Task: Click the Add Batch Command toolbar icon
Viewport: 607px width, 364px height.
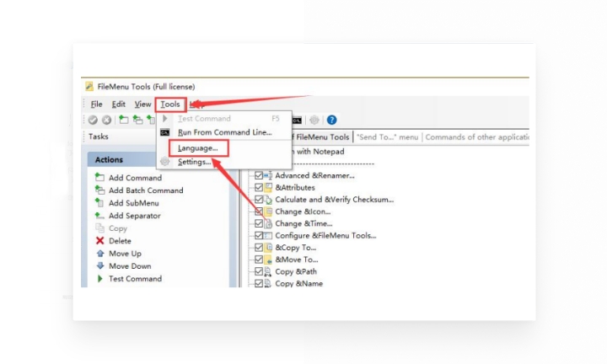Action: 137,120
